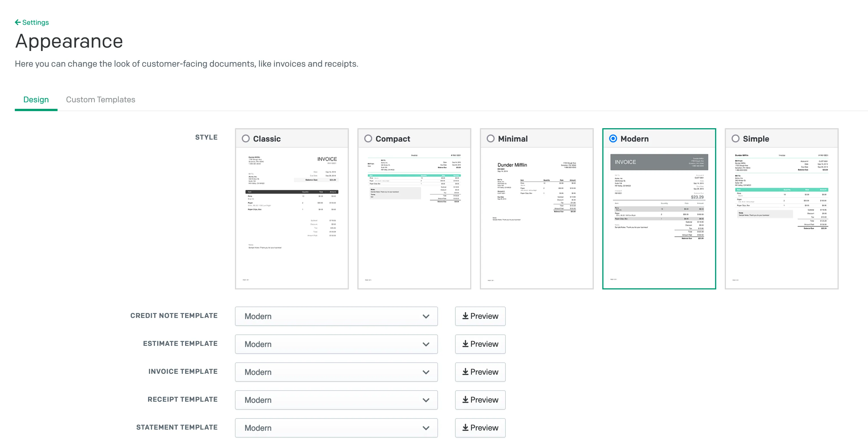
Task: Open the Statement Template dropdown
Action: click(x=336, y=428)
